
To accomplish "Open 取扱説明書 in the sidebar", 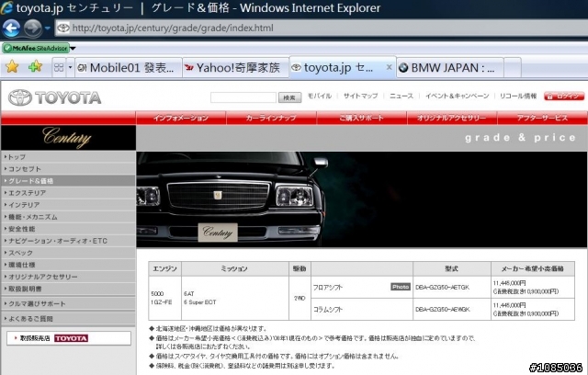I will tap(68, 290).
